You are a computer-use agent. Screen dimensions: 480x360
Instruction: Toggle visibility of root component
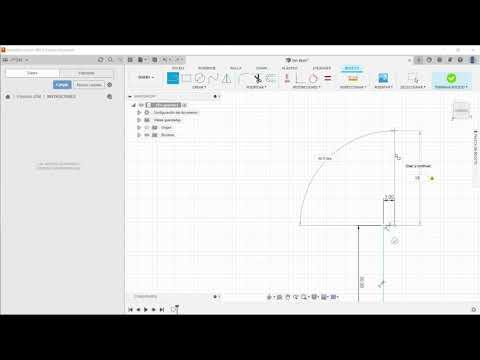click(x=141, y=105)
